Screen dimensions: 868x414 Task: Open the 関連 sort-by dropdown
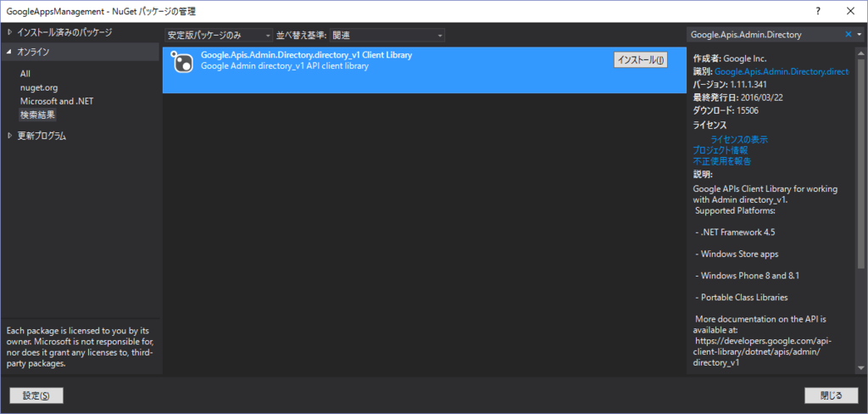387,35
